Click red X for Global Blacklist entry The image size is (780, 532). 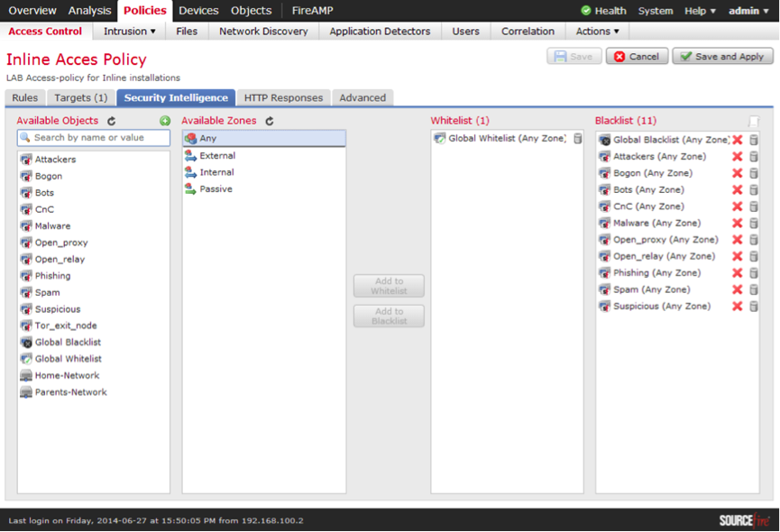click(738, 140)
